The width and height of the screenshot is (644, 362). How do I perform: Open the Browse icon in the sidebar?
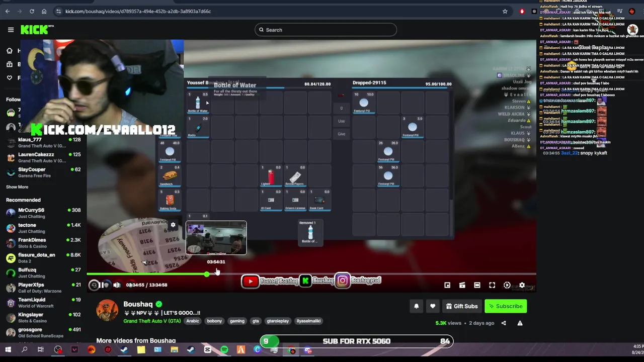[x=10, y=64]
